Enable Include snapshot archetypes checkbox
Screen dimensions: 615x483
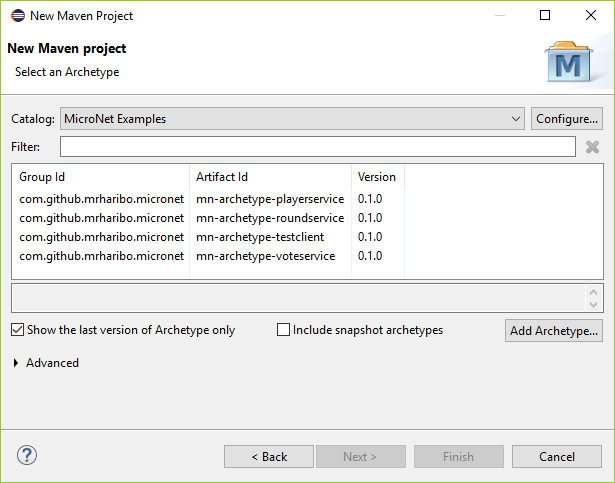(284, 330)
